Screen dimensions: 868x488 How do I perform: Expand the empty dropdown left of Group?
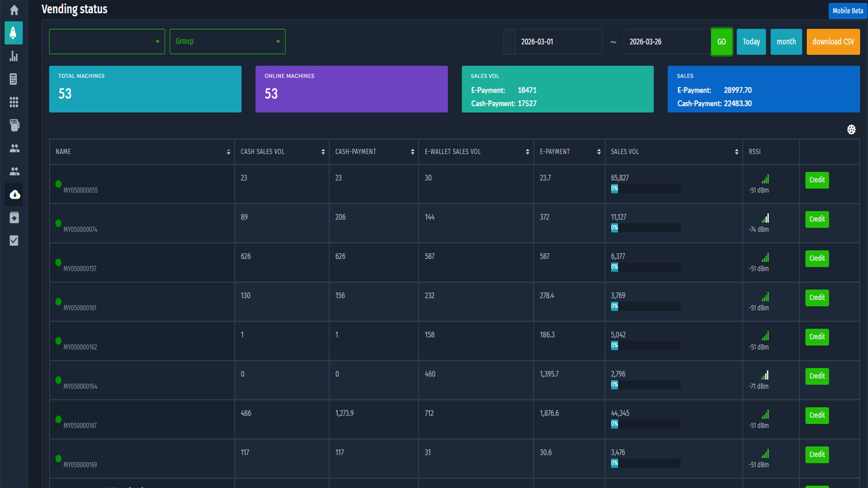point(107,41)
